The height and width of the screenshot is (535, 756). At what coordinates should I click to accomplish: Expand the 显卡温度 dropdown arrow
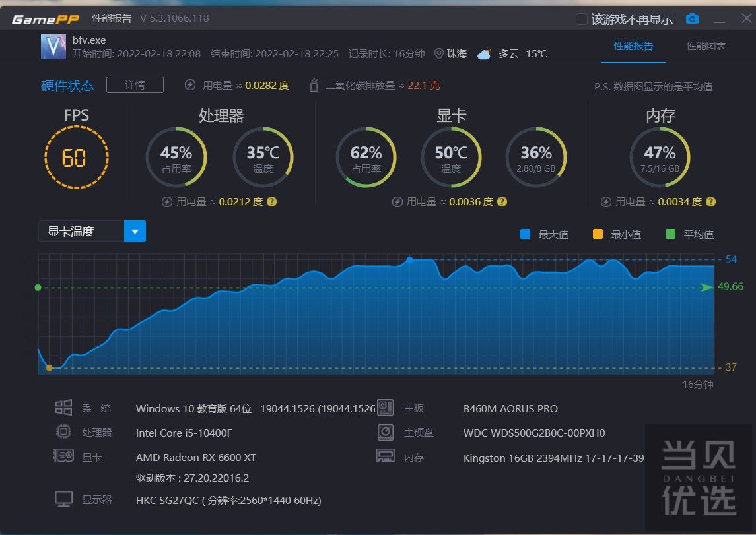tap(135, 231)
